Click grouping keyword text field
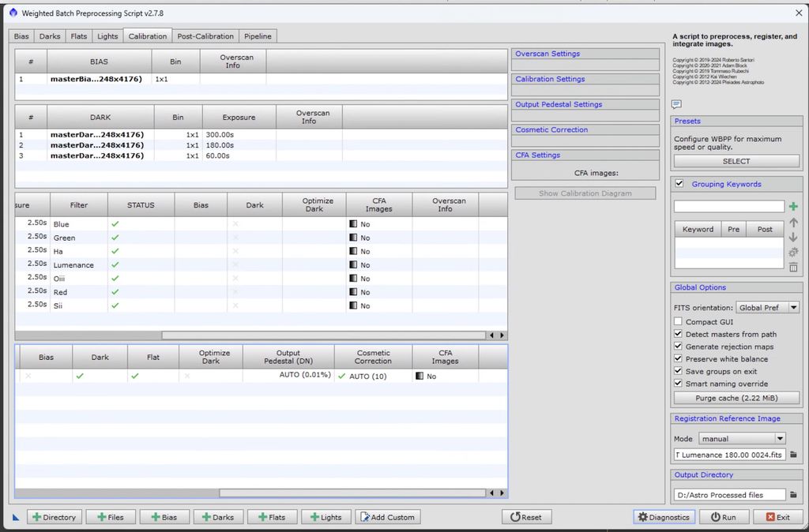 point(729,206)
